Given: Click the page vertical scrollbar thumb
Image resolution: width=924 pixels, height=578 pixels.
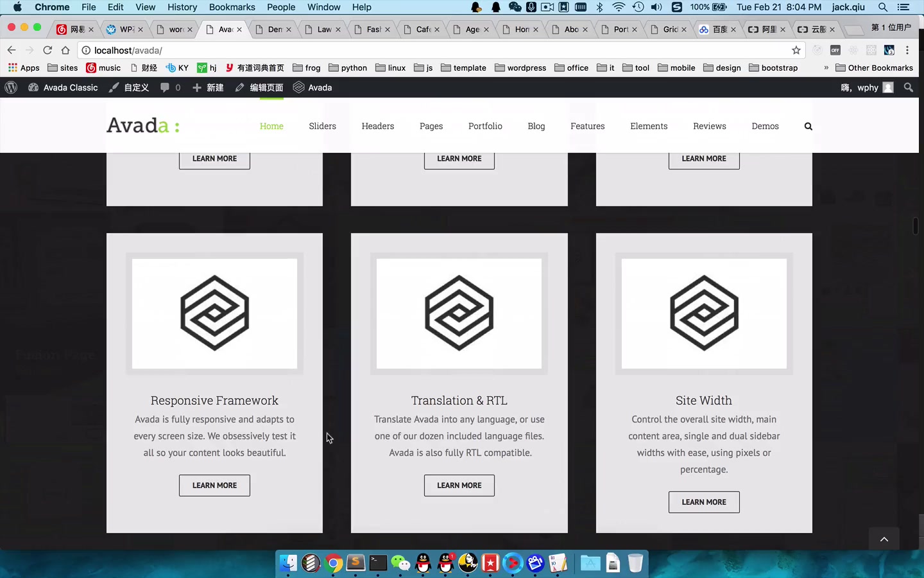Looking at the screenshot, I should point(916,226).
